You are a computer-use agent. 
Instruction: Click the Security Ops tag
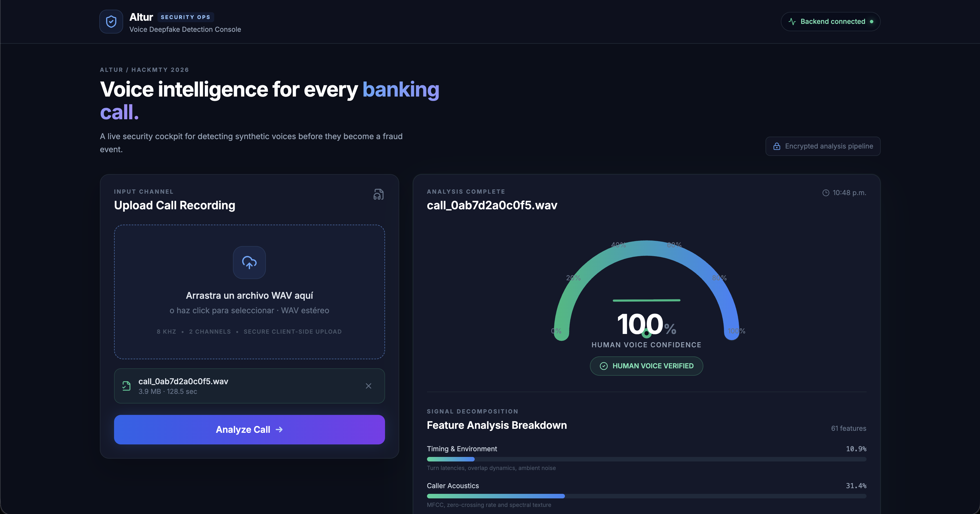[185, 17]
